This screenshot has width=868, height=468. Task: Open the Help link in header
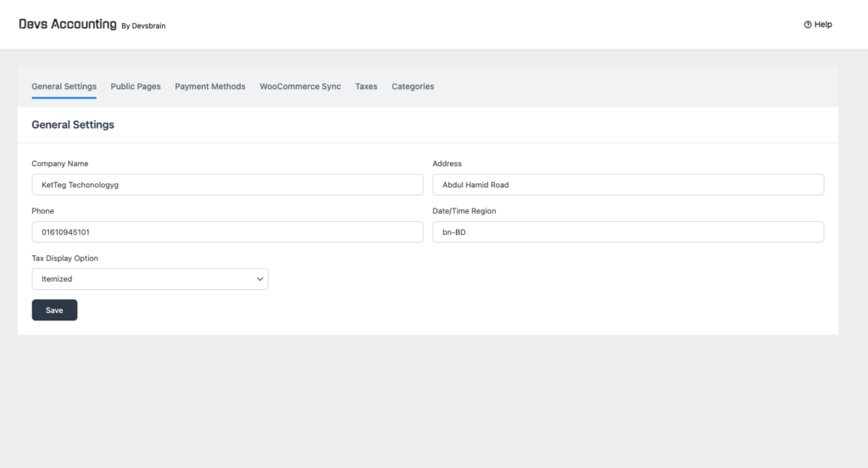(x=818, y=25)
